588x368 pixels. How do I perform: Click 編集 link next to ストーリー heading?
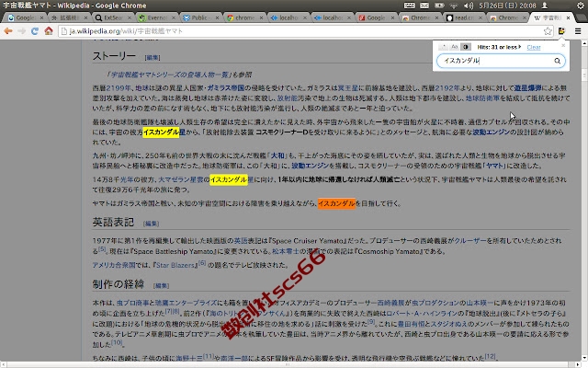tap(153, 57)
